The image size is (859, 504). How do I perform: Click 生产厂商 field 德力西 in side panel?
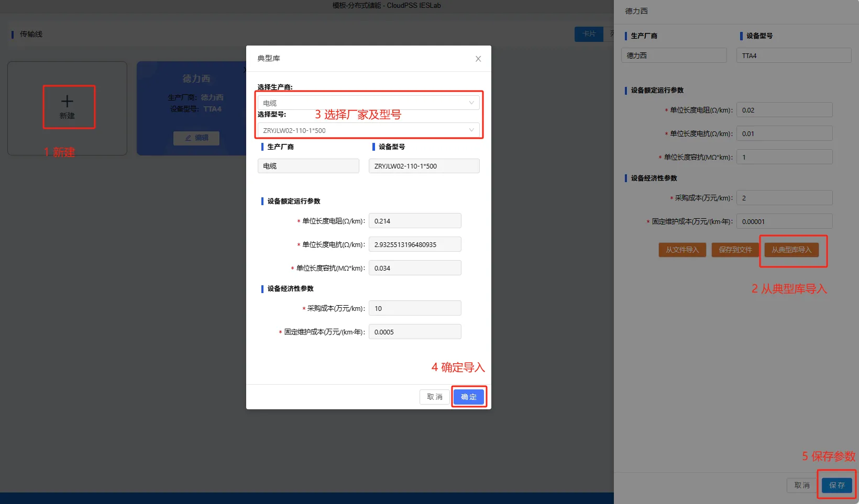674,55
